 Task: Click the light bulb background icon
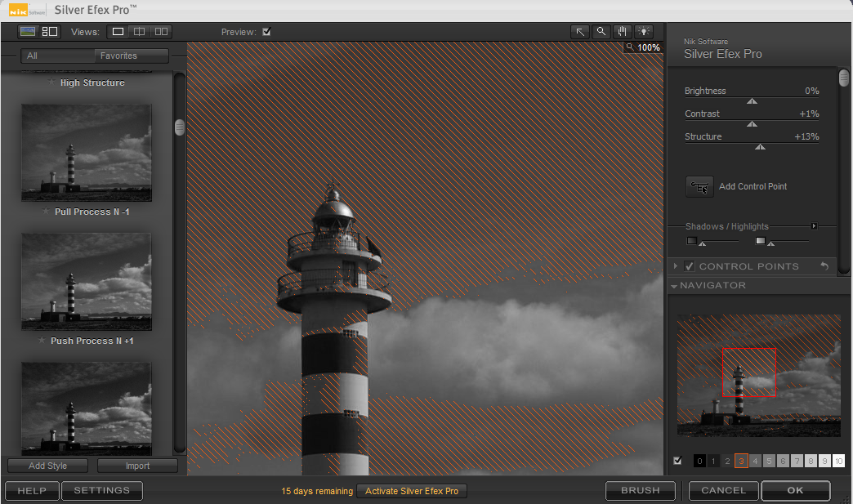tap(645, 32)
